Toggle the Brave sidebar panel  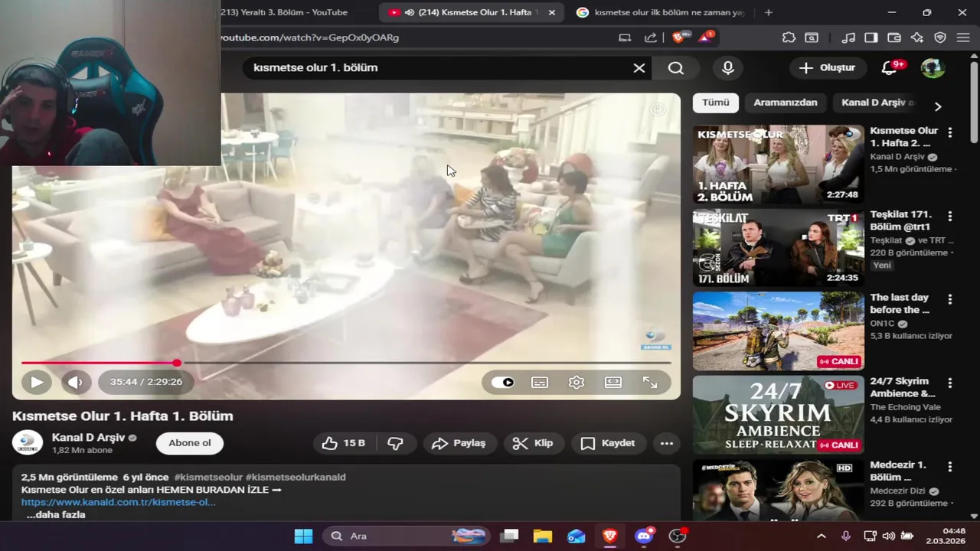tap(871, 37)
